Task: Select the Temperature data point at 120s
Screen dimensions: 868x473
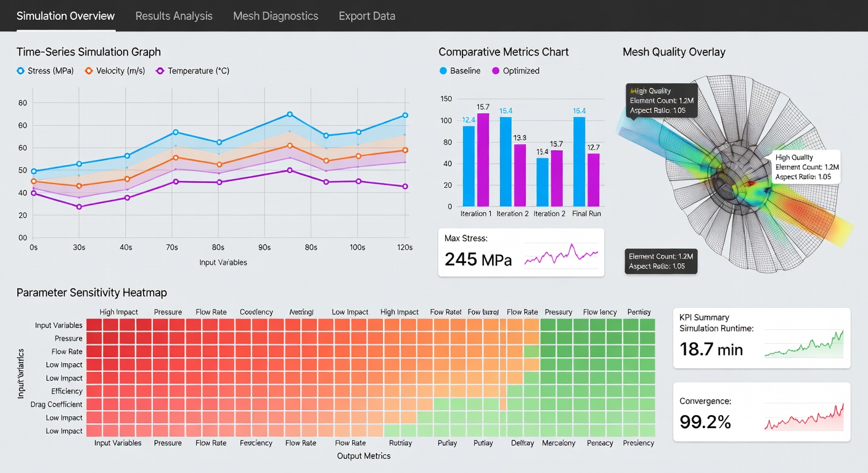Action: click(x=405, y=187)
